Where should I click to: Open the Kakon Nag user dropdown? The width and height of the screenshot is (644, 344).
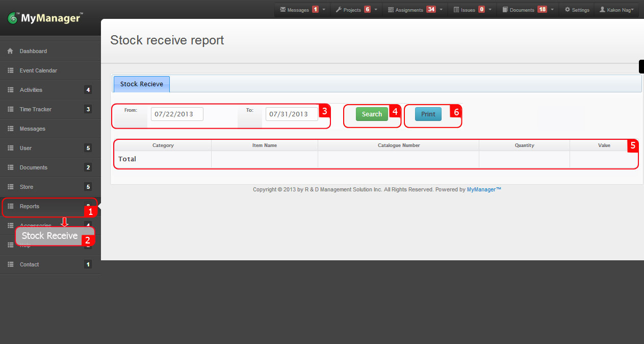click(x=616, y=9)
